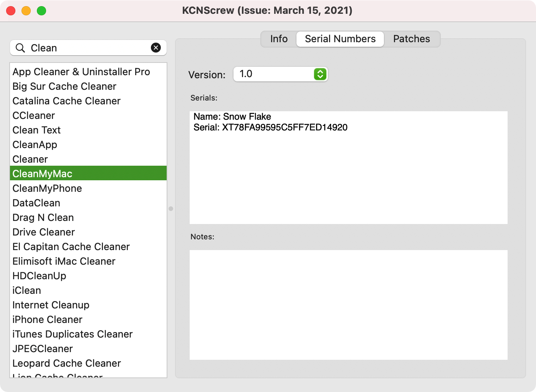Select CCleaner from the list
The height and width of the screenshot is (392, 536).
click(34, 115)
